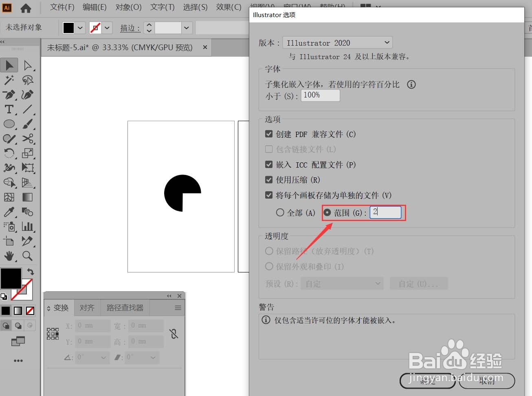This screenshot has height=396, width=532.
Task: Select the Paintbrush tool
Action: point(27,124)
